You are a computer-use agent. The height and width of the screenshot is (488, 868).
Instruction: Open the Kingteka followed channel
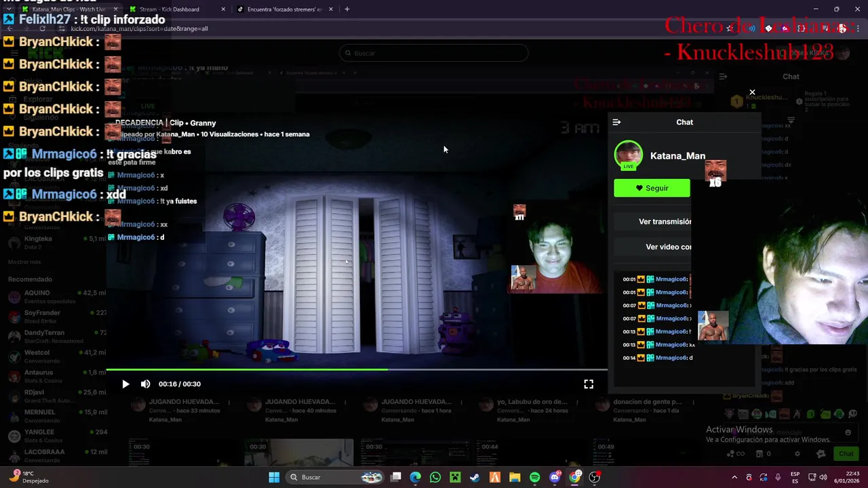tap(57, 242)
